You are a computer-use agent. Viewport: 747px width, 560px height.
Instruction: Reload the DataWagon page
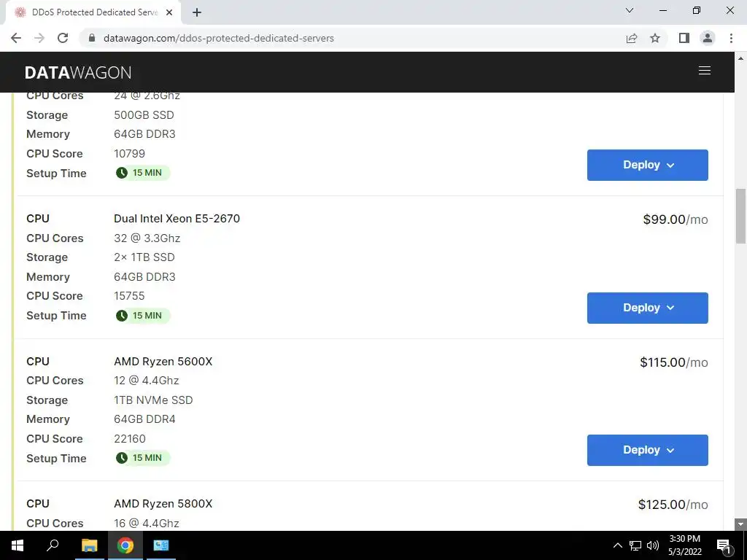63,38
